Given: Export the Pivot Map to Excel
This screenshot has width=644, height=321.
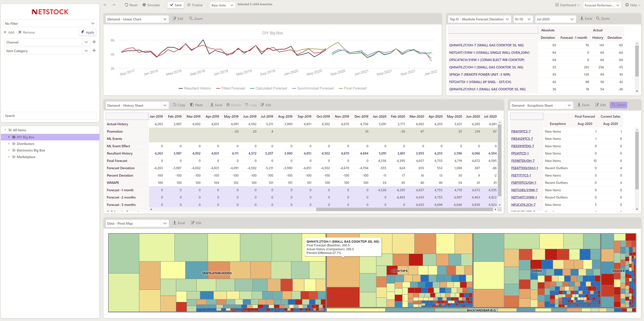Looking at the screenshot, I should [179, 223].
